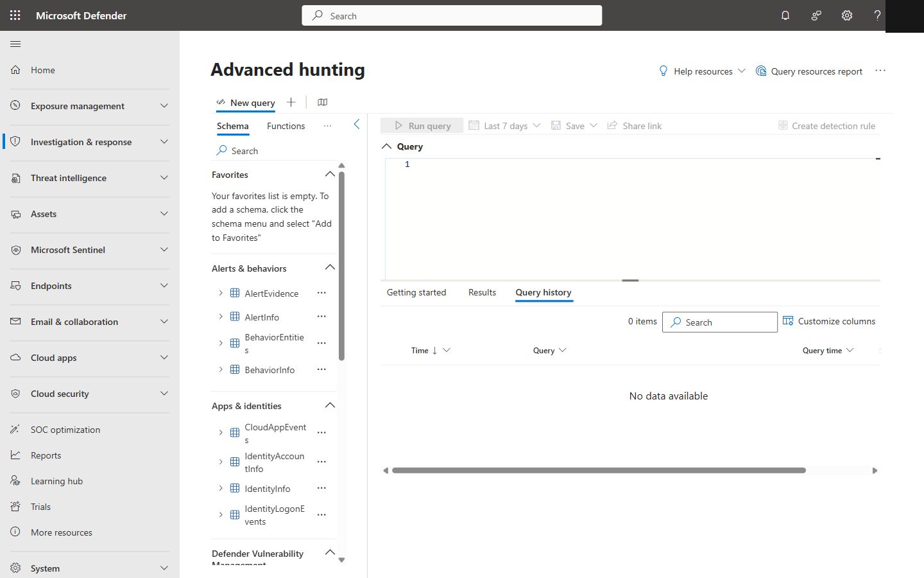Collapse the navigation pane with the hamburger toggle
This screenshot has width=924, height=578.
pos(15,44)
